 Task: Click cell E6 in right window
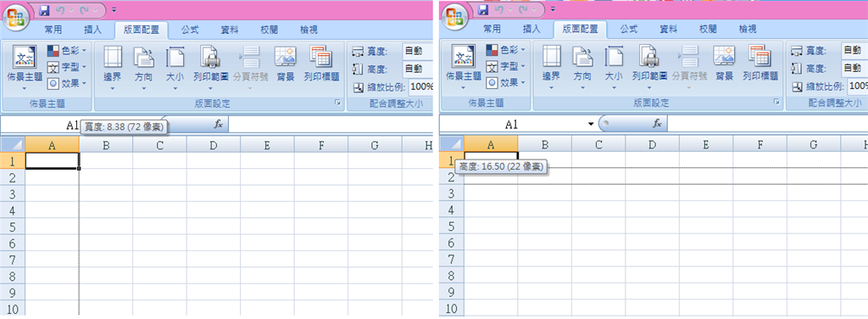[x=706, y=243]
